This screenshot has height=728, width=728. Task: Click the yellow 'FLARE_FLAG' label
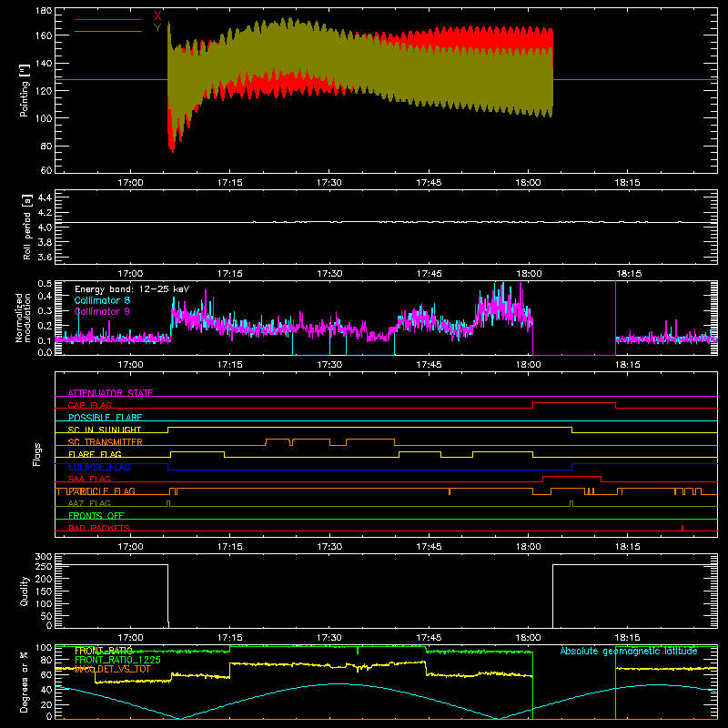(95, 454)
